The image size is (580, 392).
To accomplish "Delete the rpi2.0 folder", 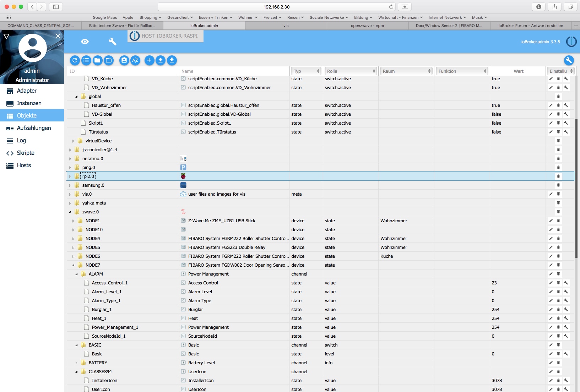I will click(x=558, y=176).
